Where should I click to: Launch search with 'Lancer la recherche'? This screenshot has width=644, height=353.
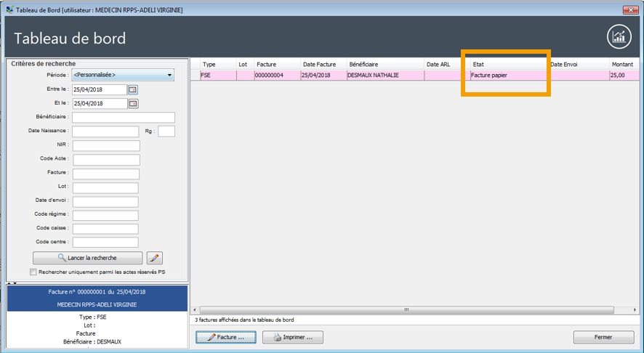[x=88, y=258]
